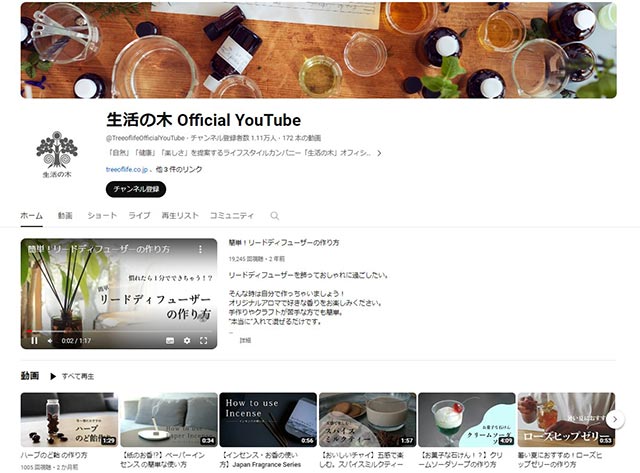Mute the featured video volume icon
Image resolution: width=640 pixels, height=473 pixels.
(50, 340)
